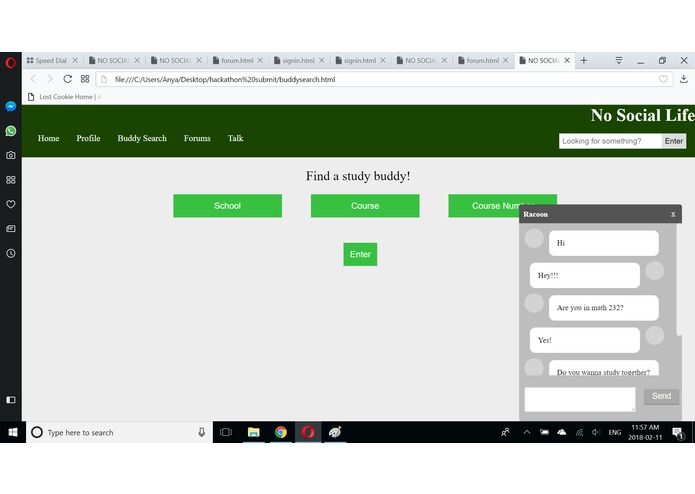Open the Action Center notifications icon
The image size is (695, 494).
pyautogui.click(x=677, y=432)
